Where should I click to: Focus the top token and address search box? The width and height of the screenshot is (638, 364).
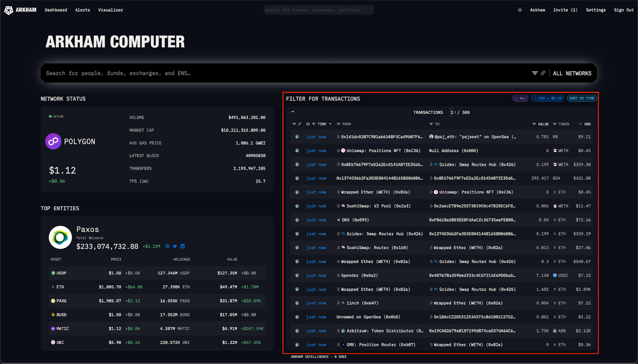[x=319, y=10]
